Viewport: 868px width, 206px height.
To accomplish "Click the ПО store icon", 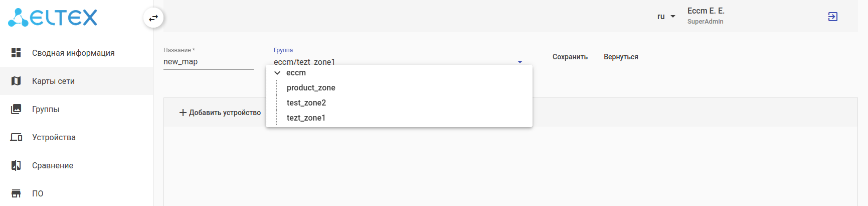I will click(x=16, y=193).
